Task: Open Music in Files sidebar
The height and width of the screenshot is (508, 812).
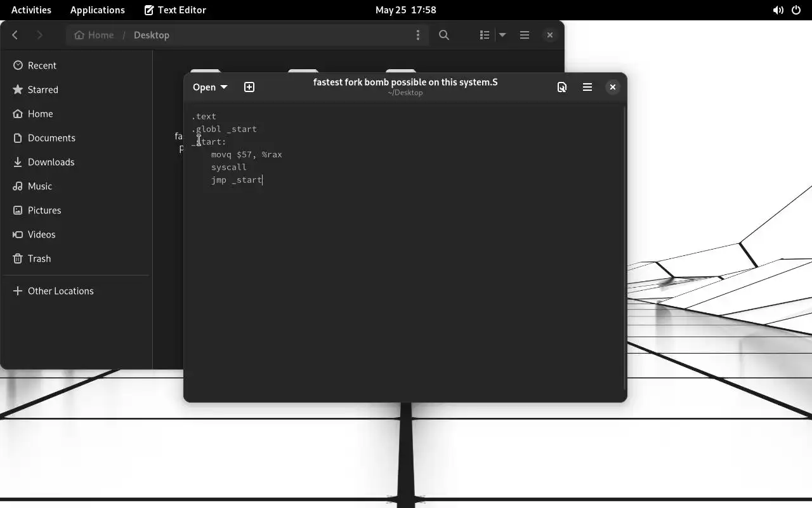Action: click(x=76, y=186)
